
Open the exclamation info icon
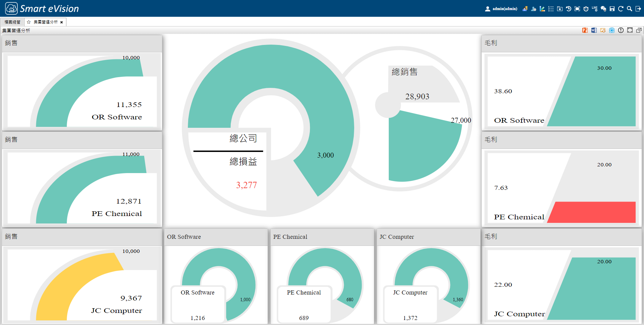pyautogui.click(x=621, y=30)
